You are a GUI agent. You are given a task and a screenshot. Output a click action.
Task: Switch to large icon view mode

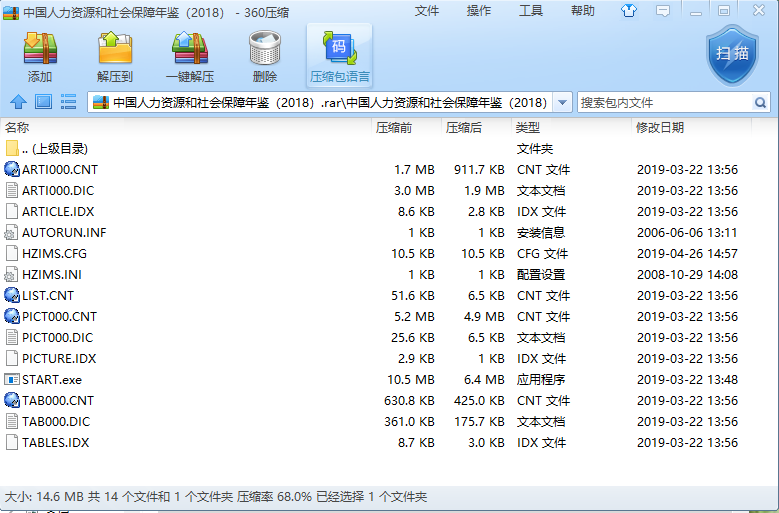click(x=43, y=102)
